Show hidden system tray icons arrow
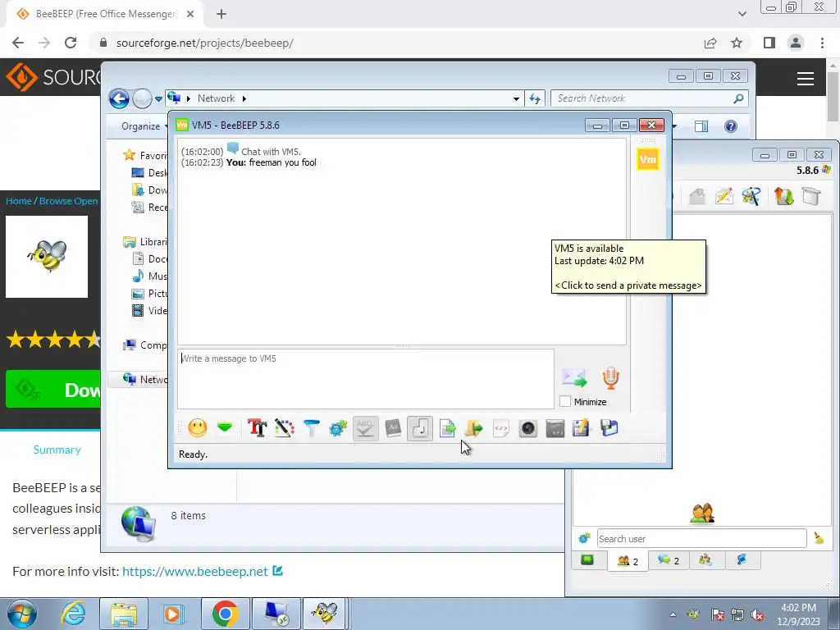Screen dimensions: 840x630 point(673,614)
